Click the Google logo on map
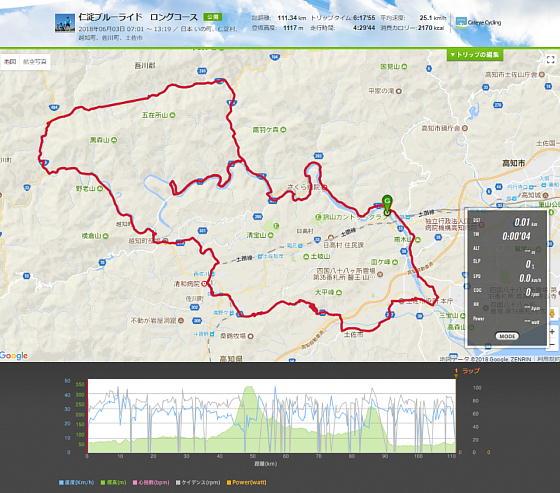The height and width of the screenshot is (493, 560). [x=14, y=355]
